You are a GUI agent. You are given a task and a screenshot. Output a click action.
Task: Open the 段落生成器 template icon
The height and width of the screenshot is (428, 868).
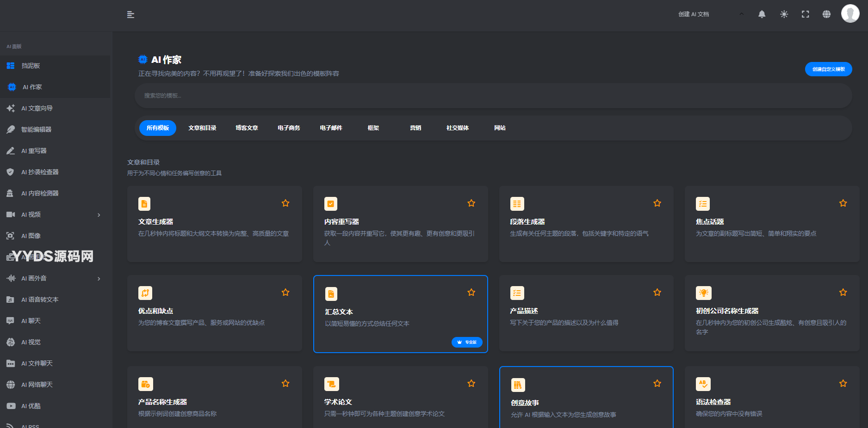pyautogui.click(x=517, y=204)
